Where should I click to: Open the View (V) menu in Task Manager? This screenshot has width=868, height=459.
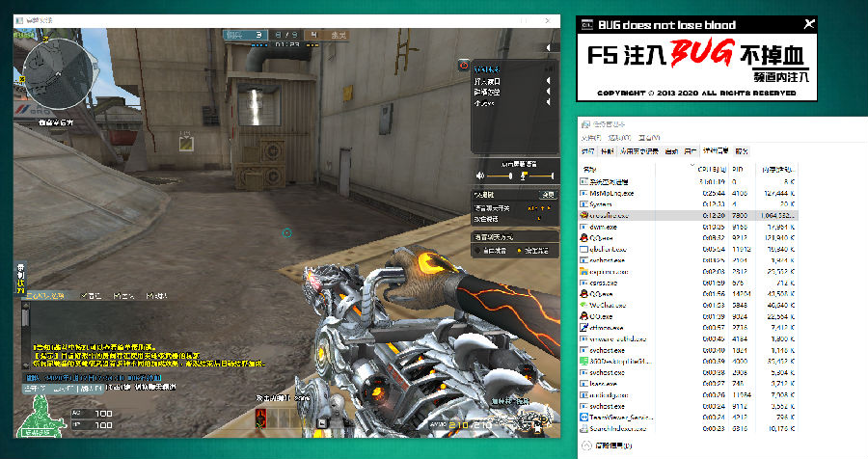click(x=649, y=137)
